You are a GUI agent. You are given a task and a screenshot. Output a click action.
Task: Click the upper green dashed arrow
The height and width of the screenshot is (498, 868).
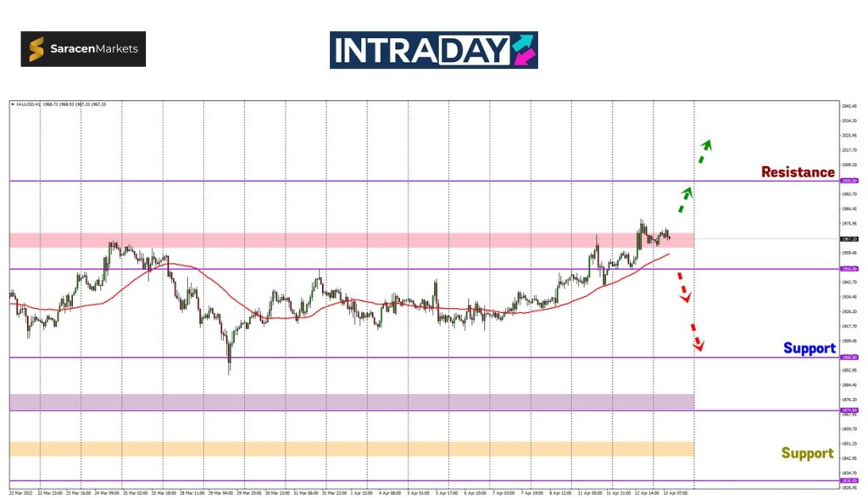click(x=704, y=152)
